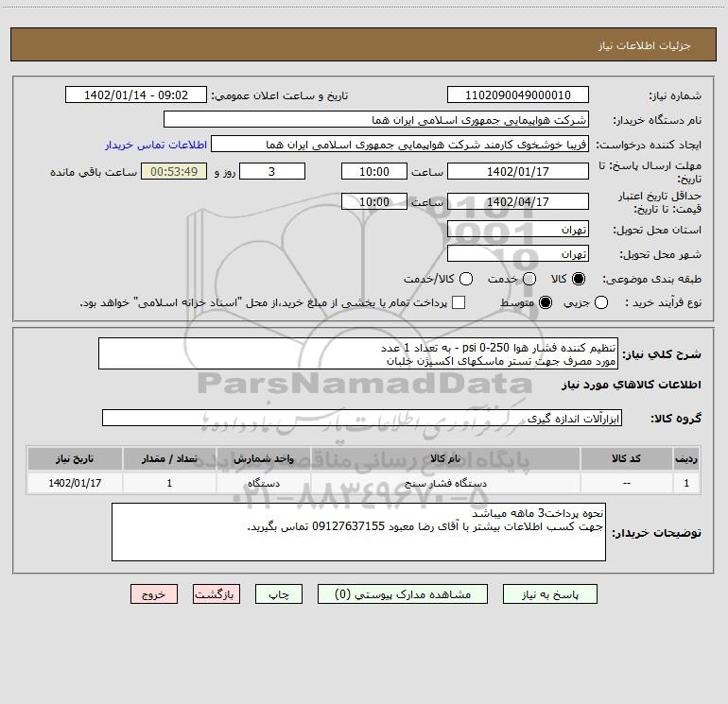Click the buyer organization name field
The height and width of the screenshot is (704, 728).
376,120
